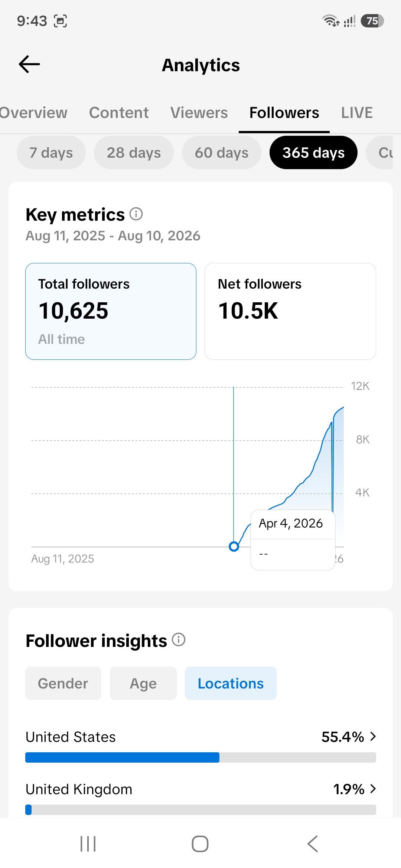Screen dimensions: 401x868
Task: Select the 60 days range chip
Action: (222, 152)
